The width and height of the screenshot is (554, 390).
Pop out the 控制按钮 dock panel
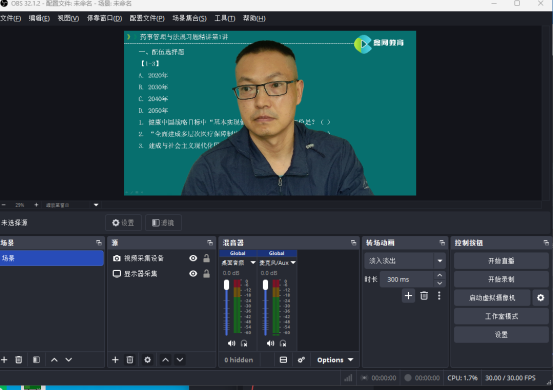pos(546,243)
